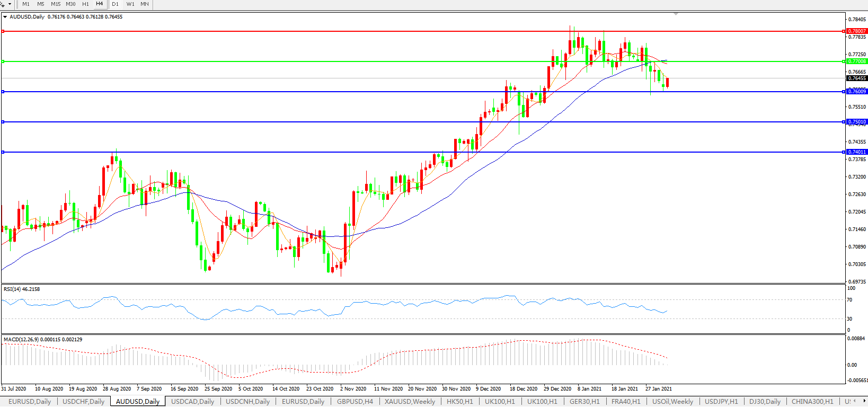The width and height of the screenshot is (868, 407).
Task: Switch chart to M1 timeframe
Action: 26,4
